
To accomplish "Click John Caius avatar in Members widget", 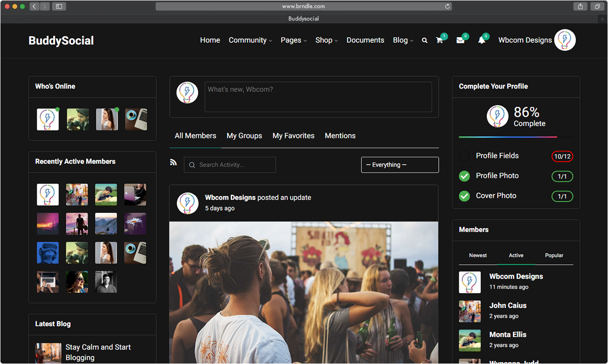I will point(470,311).
